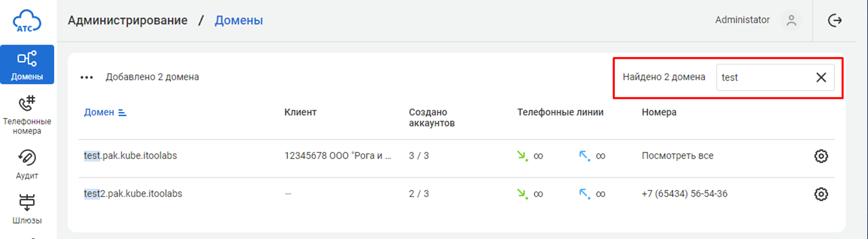Screen dimensions: 868x239
Task: Click the Администрирование breadcrumb
Action: pyautogui.click(x=127, y=20)
